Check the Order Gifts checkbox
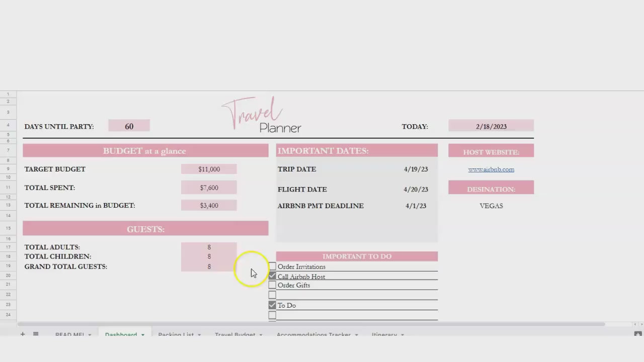The image size is (644, 362). [x=272, y=285]
